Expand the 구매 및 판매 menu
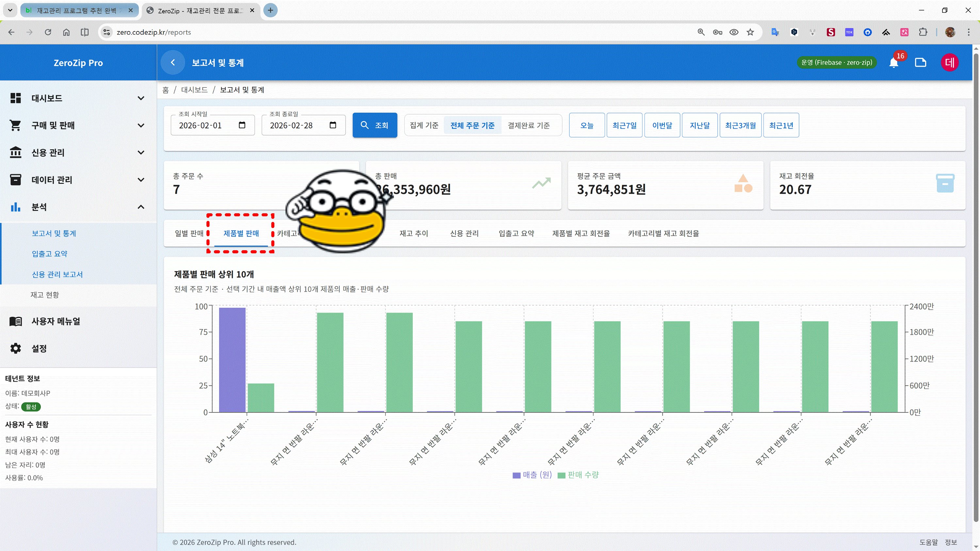The image size is (980, 551). 141,125
